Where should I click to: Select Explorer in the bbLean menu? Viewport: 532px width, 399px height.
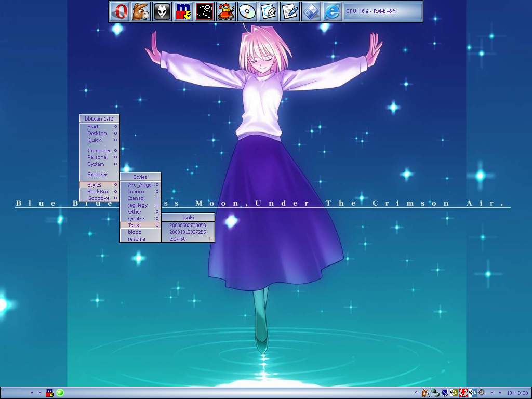(x=99, y=175)
